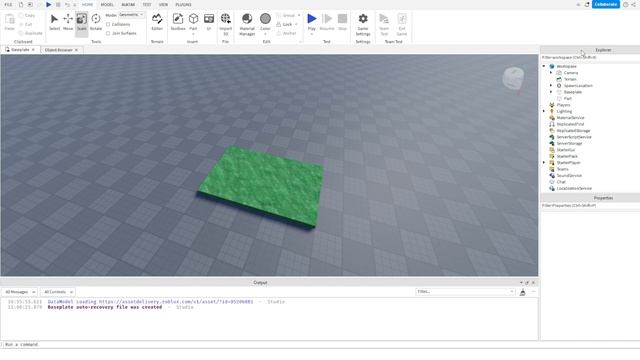Screen dimensions: 640x360
Task: Click the Collaborate button
Action: coord(606,4)
